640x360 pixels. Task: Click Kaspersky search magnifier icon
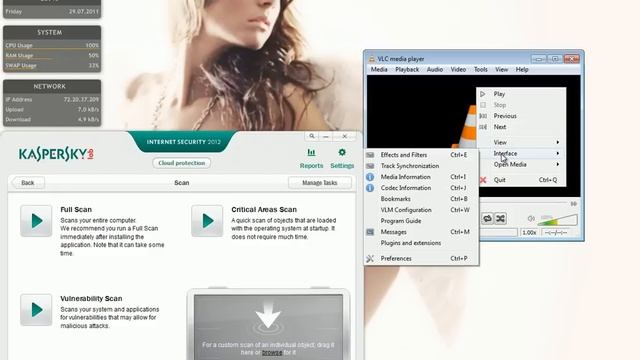tap(312, 136)
